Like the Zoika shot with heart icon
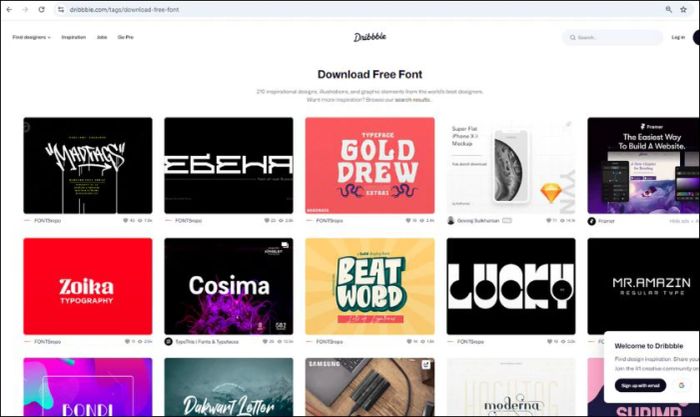This screenshot has width=700, height=417. (127, 342)
